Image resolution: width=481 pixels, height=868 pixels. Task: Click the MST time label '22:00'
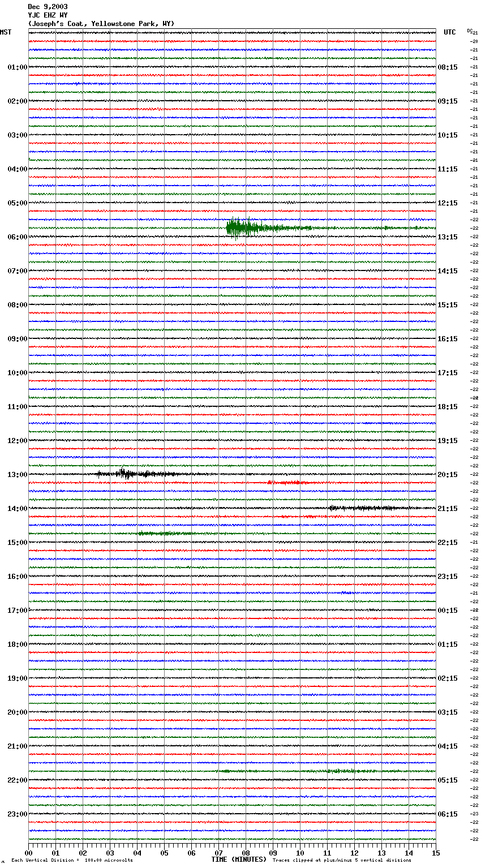[x=18, y=780]
